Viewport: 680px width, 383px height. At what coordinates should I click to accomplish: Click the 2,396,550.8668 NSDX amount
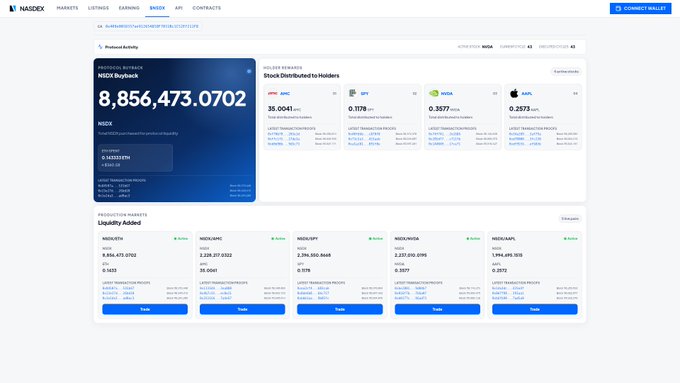(x=314, y=255)
